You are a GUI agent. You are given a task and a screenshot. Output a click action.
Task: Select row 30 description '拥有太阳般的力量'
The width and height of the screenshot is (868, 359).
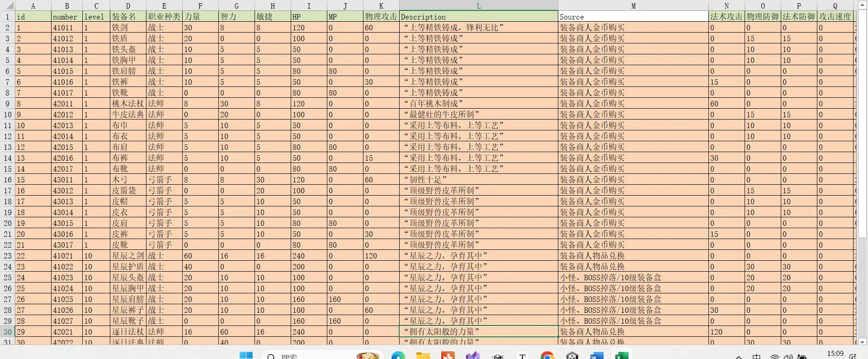click(479, 331)
